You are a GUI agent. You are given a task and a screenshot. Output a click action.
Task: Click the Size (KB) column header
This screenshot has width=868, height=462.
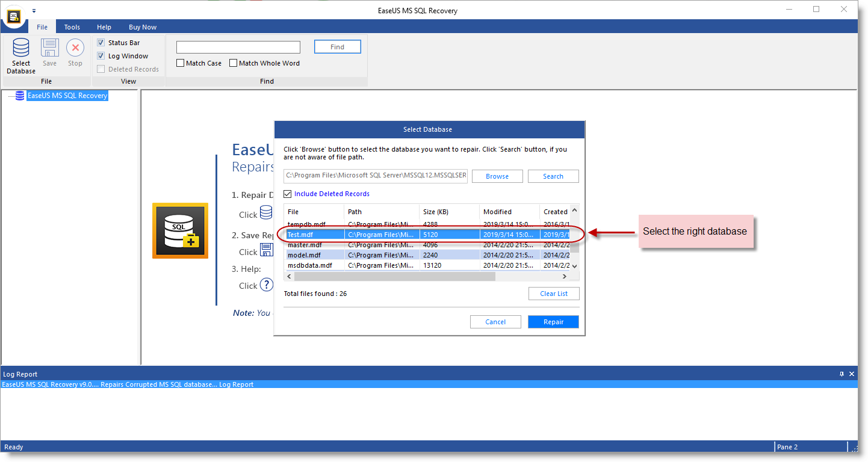[450, 212]
